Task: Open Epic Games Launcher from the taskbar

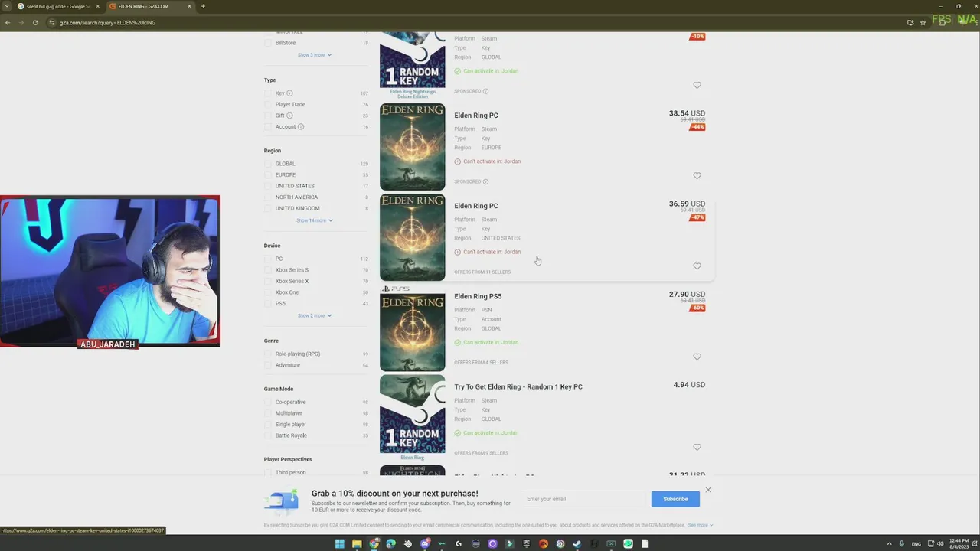Action: click(x=526, y=544)
